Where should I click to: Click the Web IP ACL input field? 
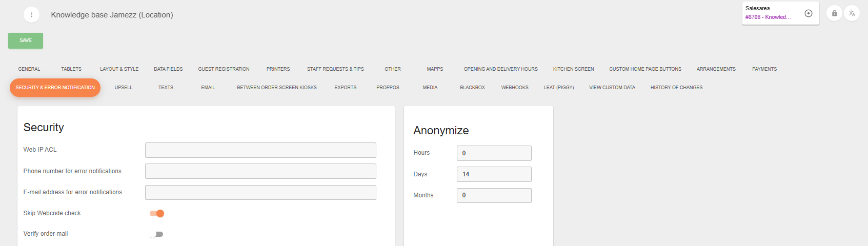click(x=260, y=150)
